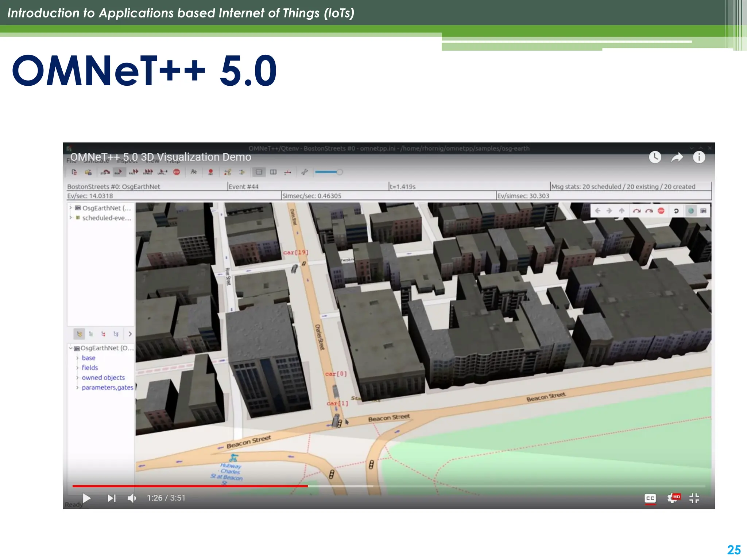Viewport: 747px width, 560px height.
Task: Open video quality settings gear
Action: (673, 498)
